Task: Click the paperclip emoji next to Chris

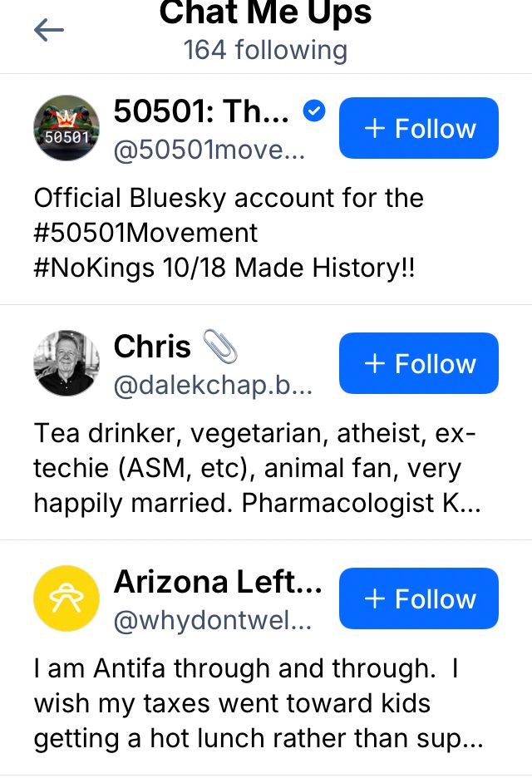Action: tap(219, 347)
